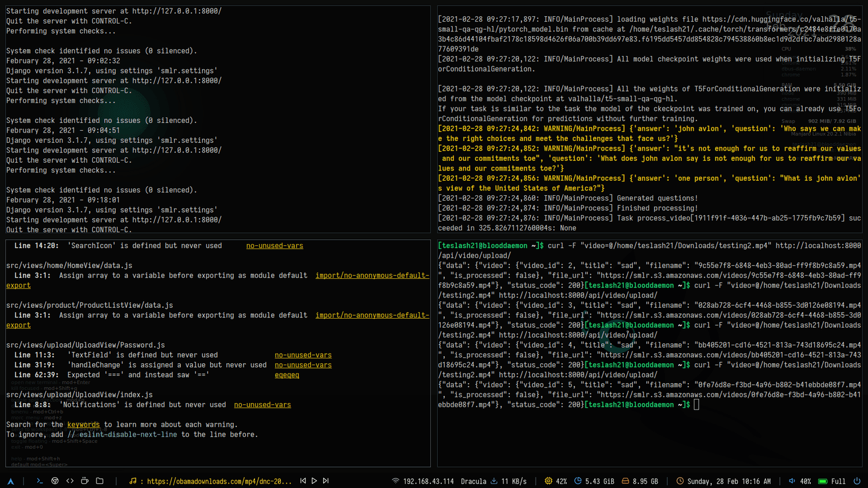Click the 42% CPU usage value

[561, 481]
